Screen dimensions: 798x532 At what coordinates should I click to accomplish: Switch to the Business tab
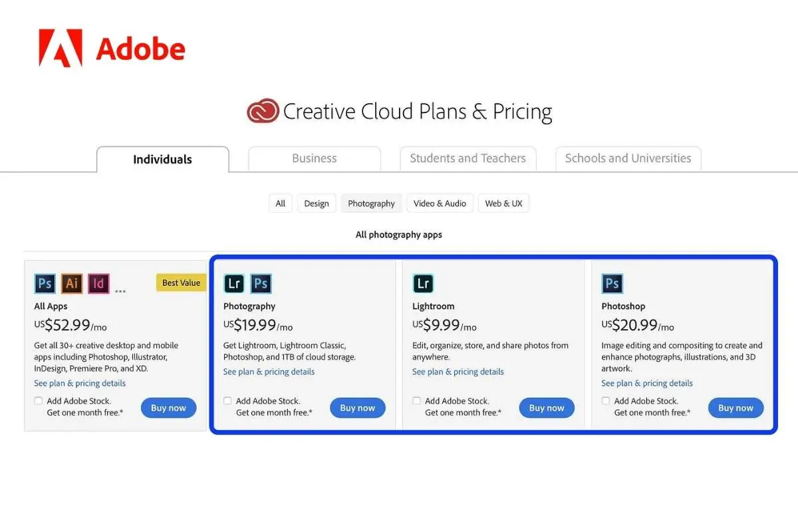[315, 159]
